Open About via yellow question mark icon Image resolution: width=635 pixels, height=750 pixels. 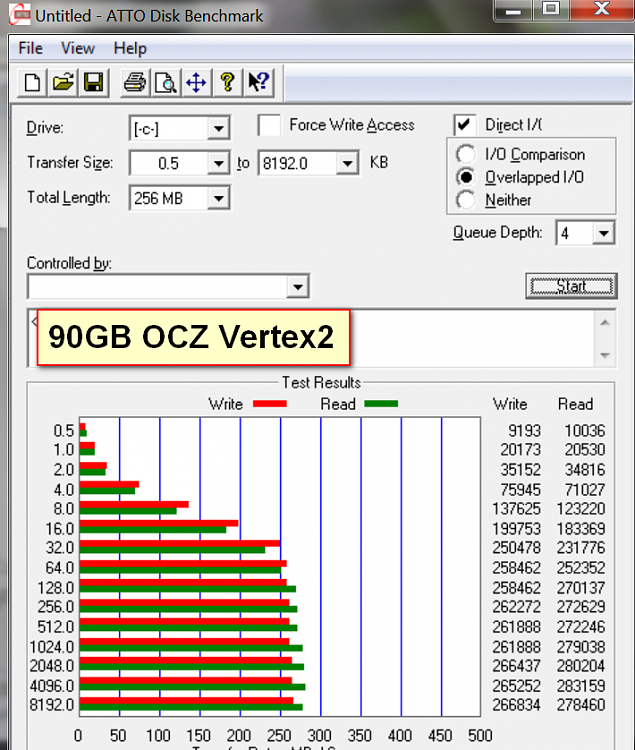pos(227,83)
